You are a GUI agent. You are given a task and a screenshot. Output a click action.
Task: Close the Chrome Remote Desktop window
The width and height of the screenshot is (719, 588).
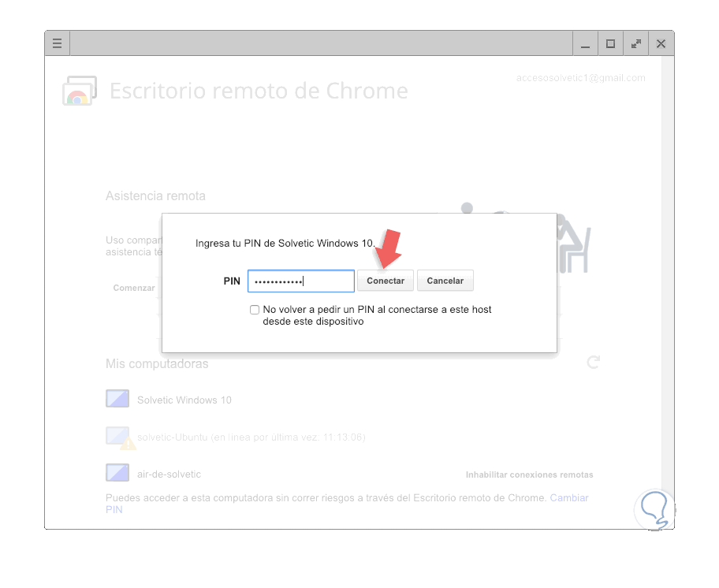click(661, 43)
